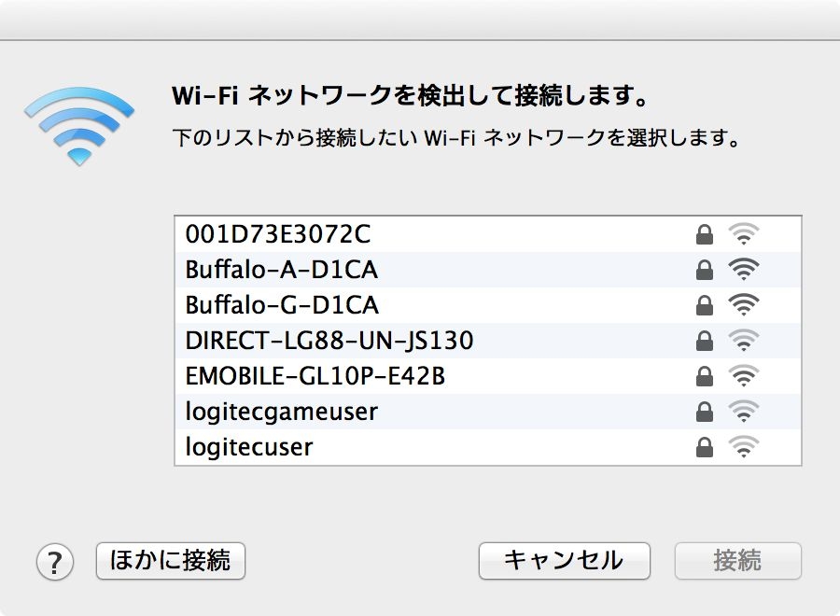Click the キャンセル button
This screenshot has width=840, height=616.
pos(564,561)
